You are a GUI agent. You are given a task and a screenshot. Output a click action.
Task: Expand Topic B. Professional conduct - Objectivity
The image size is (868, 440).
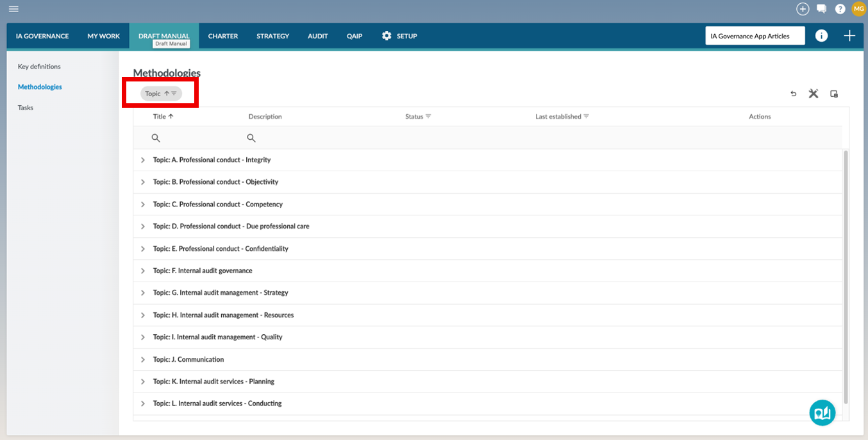pyautogui.click(x=143, y=182)
